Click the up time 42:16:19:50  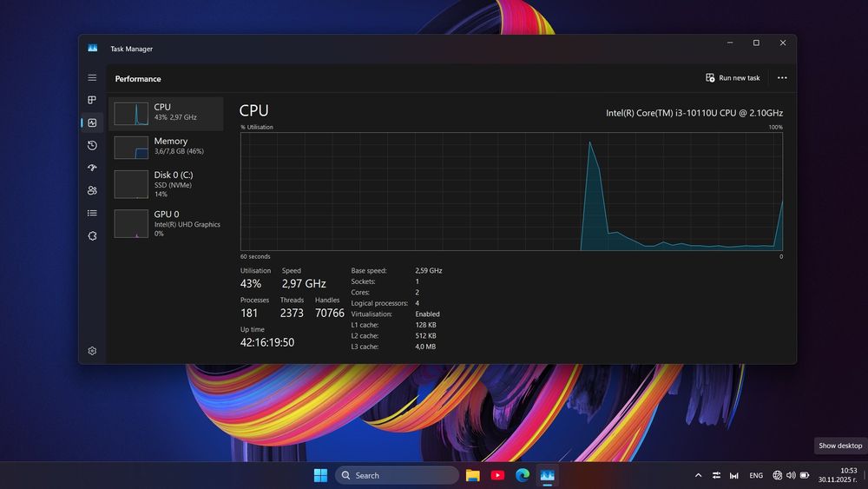[x=267, y=342]
